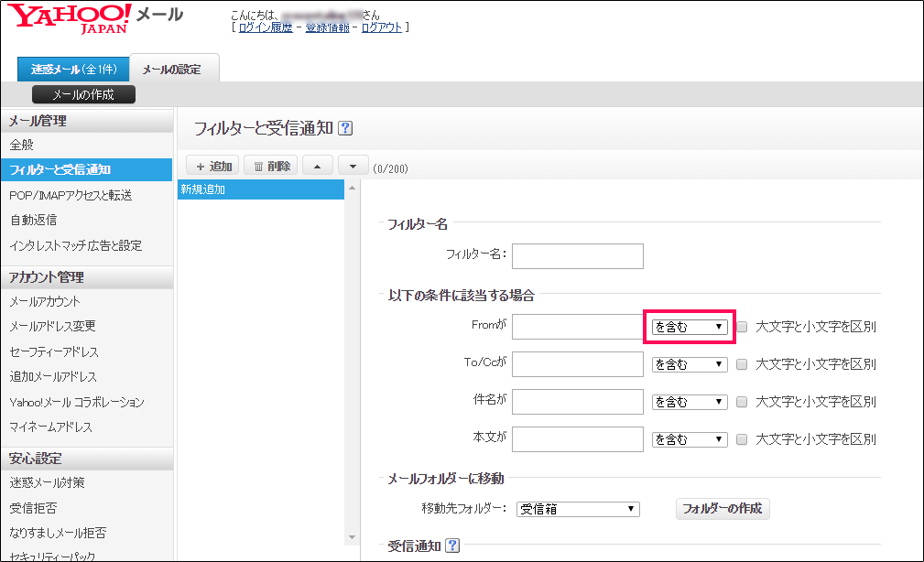This screenshot has width=924, height=562.
Task: Move filter down with the down arrow button
Action: [x=353, y=166]
